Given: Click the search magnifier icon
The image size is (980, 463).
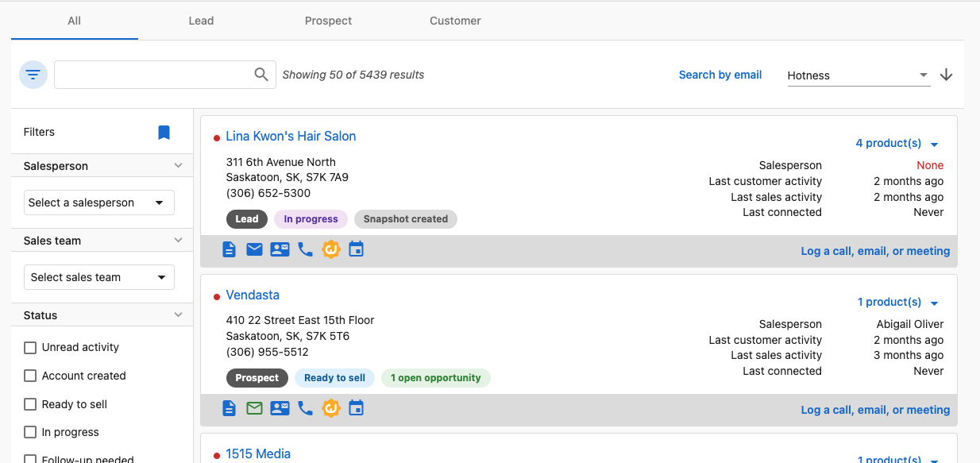Looking at the screenshot, I should tap(261, 75).
